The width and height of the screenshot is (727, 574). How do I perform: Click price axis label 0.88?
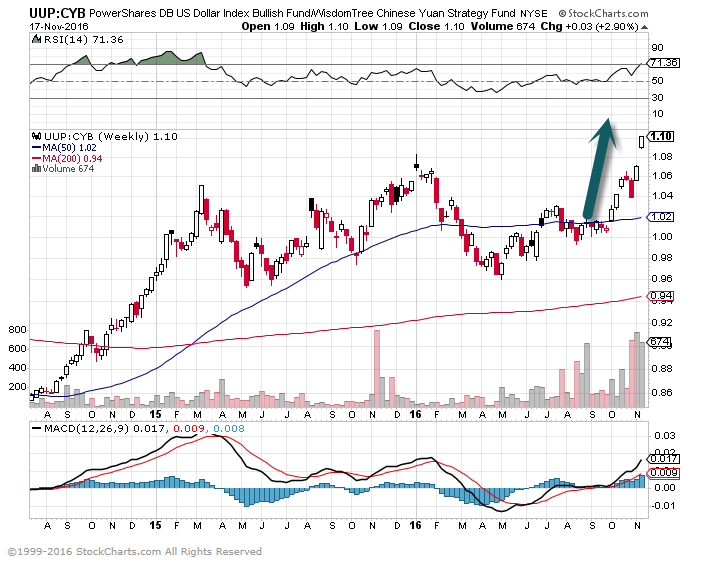pyautogui.click(x=662, y=369)
